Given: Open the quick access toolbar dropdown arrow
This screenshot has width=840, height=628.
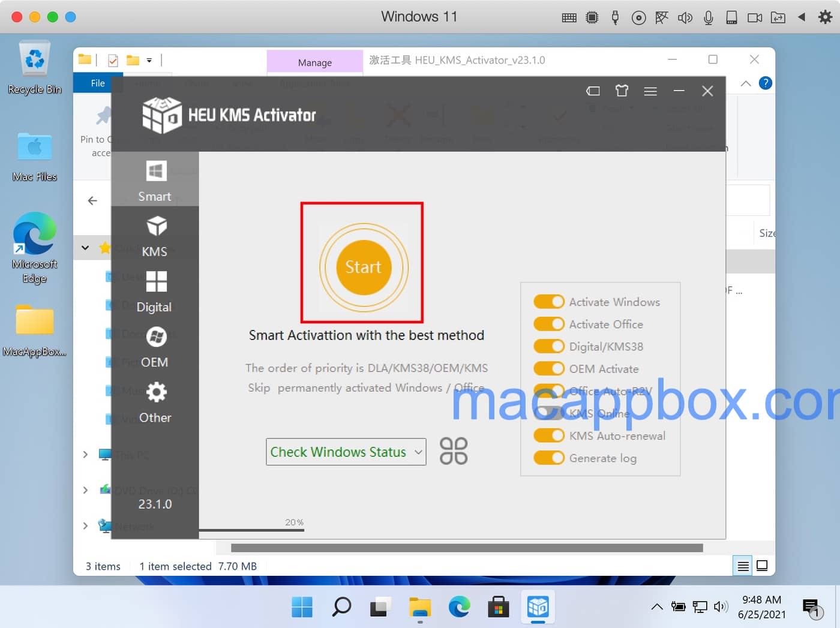Looking at the screenshot, I should 149,60.
